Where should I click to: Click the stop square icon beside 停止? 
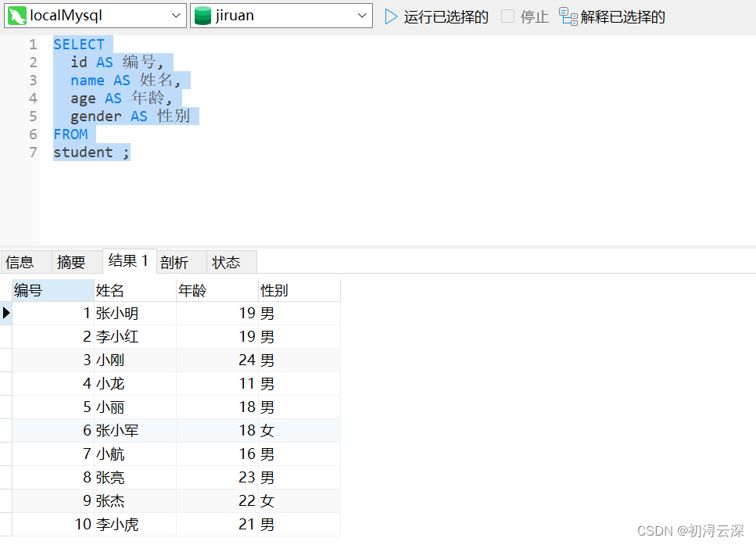(x=507, y=16)
